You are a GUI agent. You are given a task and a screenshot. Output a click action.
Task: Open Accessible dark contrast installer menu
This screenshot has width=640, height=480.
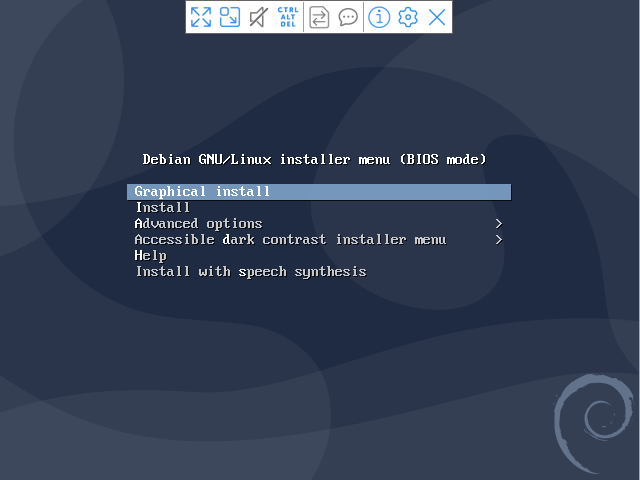coord(319,240)
